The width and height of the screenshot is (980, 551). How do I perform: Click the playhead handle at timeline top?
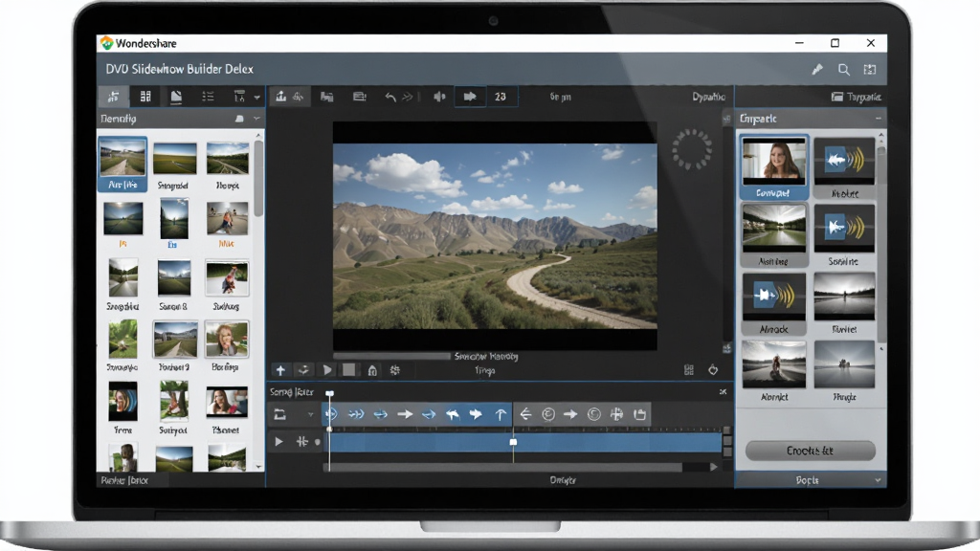(x=329, y=393)
